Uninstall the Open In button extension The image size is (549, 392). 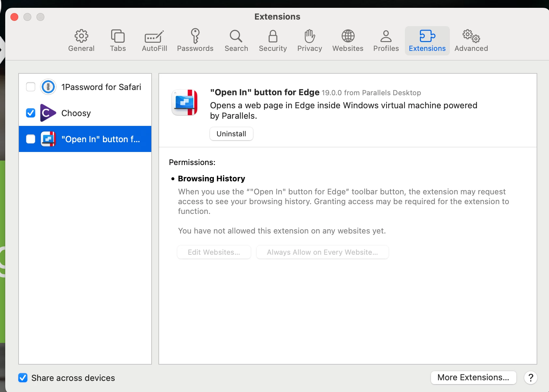[231, 134]
